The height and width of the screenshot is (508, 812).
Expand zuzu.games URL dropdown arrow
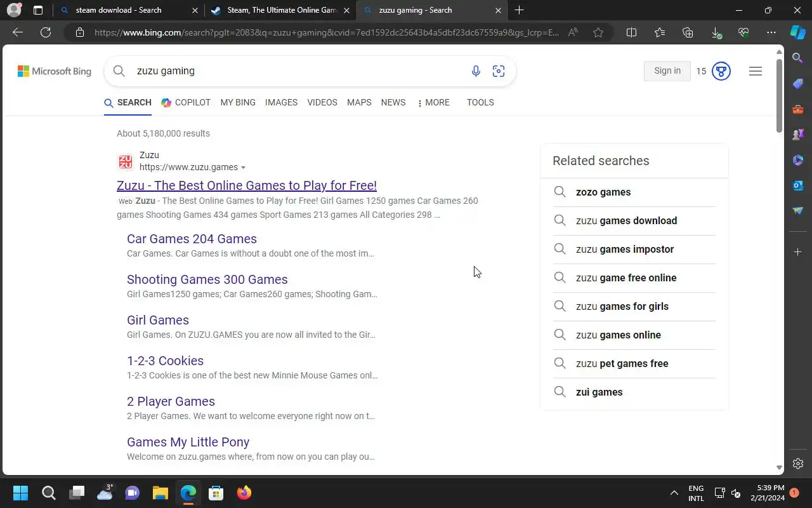(243, 168)
